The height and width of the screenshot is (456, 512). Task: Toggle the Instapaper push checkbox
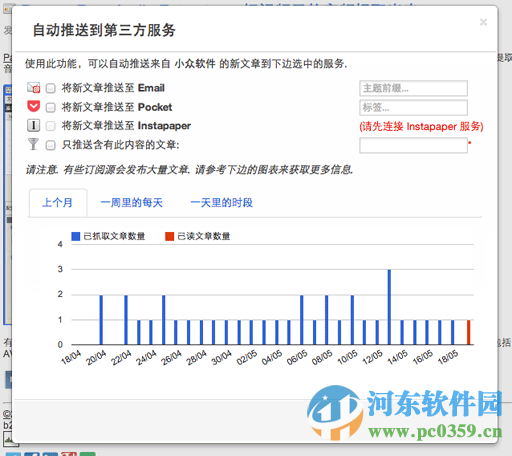tap(51, 126)
